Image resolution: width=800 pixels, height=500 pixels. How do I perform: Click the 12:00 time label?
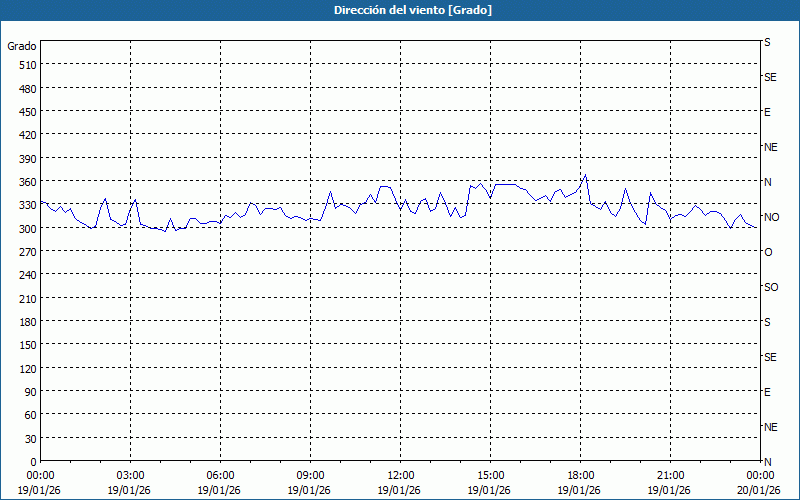coord(400,475)
